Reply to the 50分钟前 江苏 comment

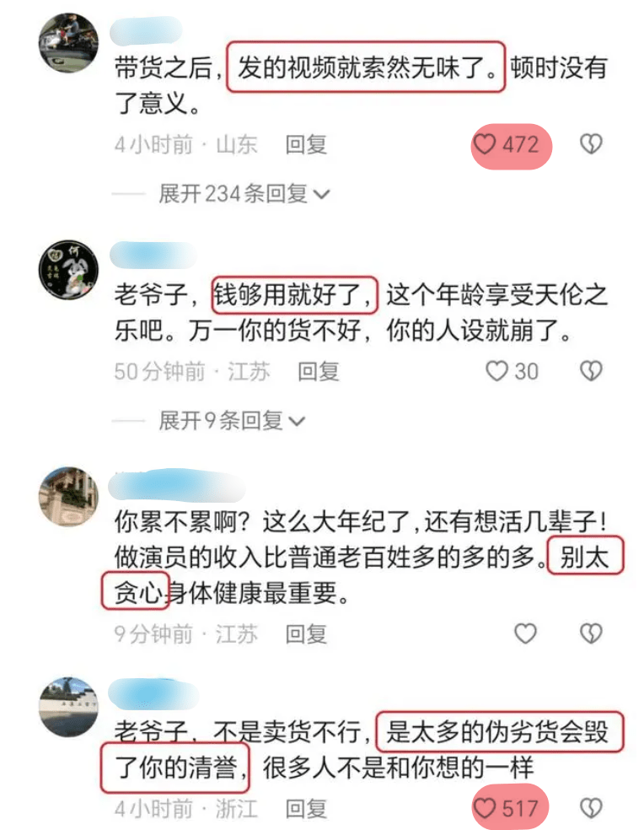pyautogui.click(x=318, y=372)
